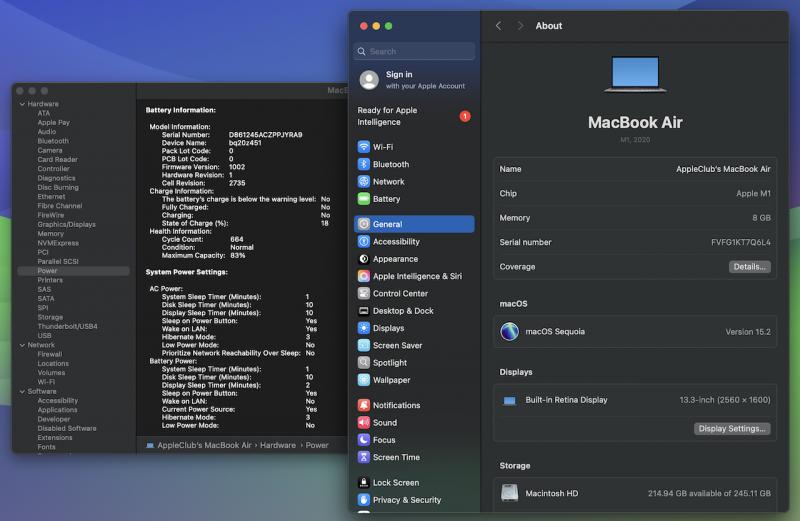This screenshot has height=521, width=800.
Task: Open Apple Intelligence & Siri icon
Action: click(x=363, y=276)
